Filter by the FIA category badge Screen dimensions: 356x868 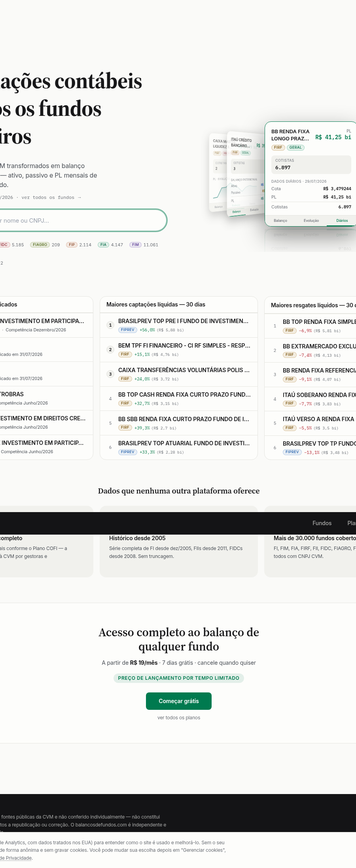point(103,245)
